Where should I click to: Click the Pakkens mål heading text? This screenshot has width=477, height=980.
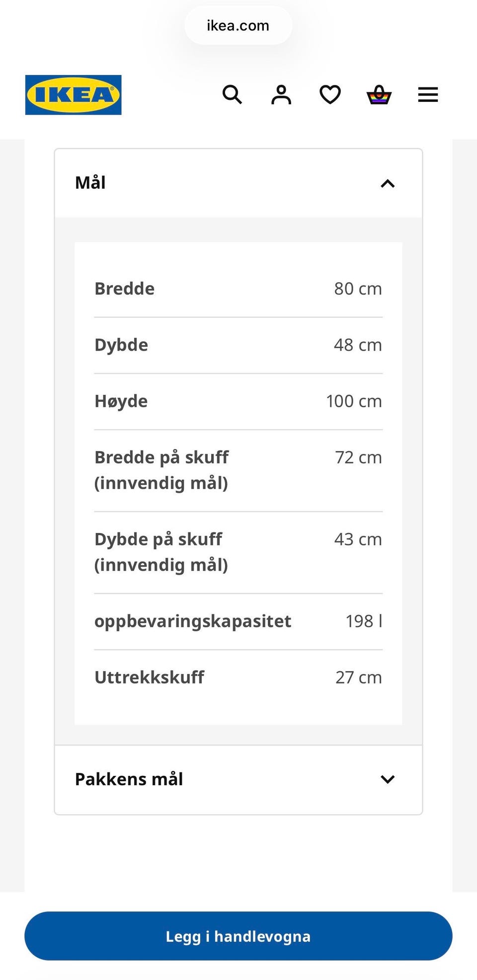129,779
